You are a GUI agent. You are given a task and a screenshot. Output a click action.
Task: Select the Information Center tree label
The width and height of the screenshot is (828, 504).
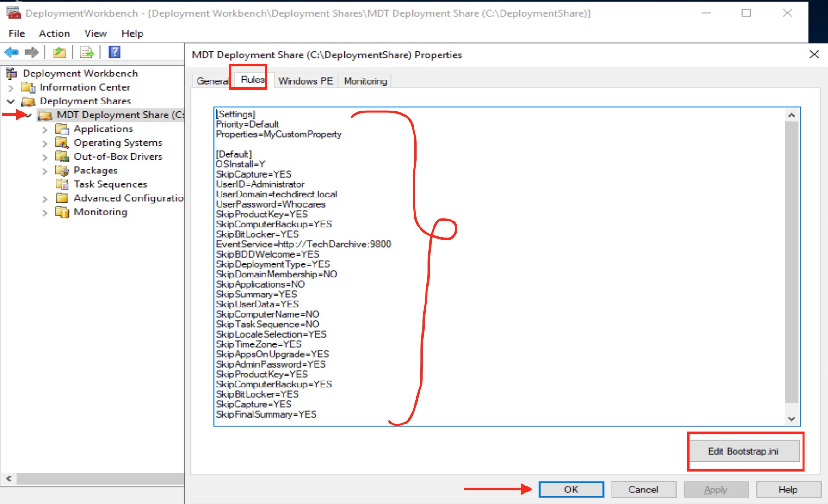85,87
